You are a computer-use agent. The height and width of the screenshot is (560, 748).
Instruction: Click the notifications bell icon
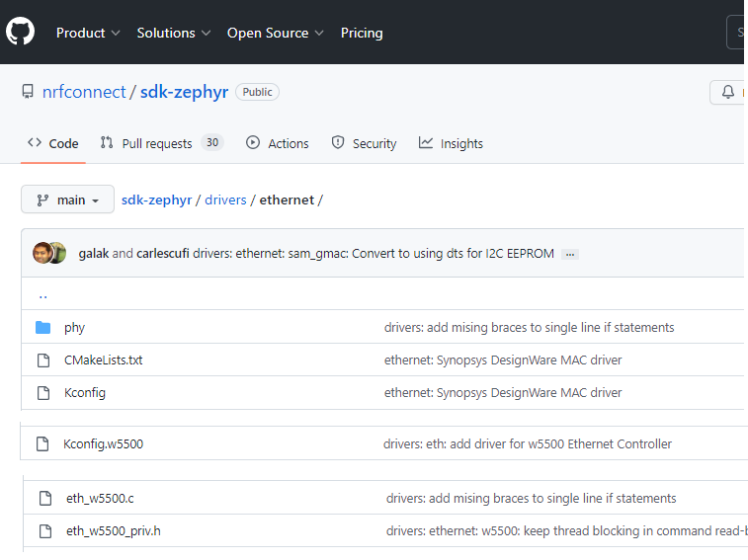728,92
